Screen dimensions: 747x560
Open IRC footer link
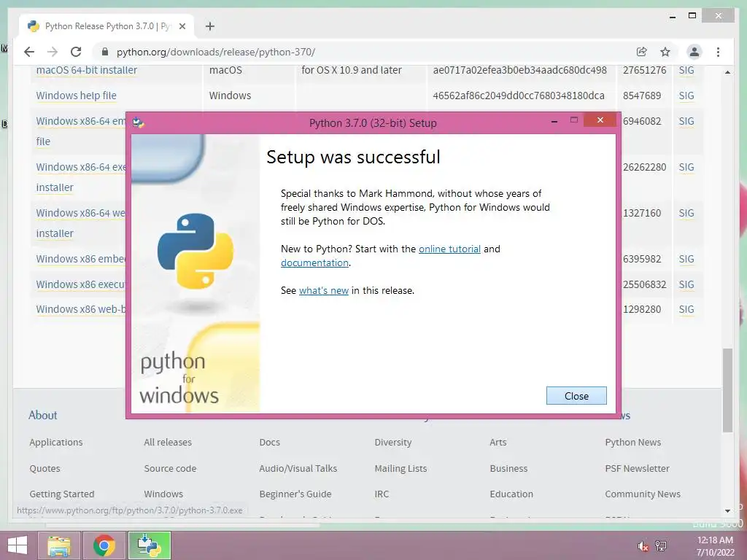(x=382, y=494)
